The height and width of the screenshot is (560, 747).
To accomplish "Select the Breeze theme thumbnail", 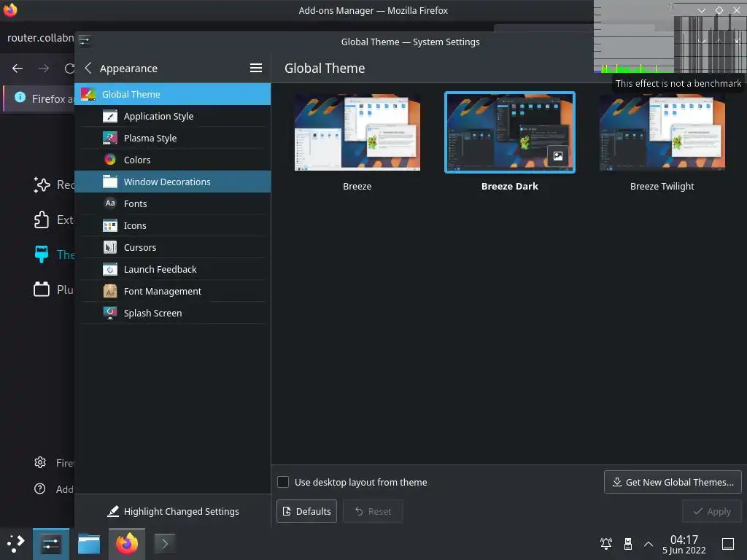I will [x=357, y=133].
